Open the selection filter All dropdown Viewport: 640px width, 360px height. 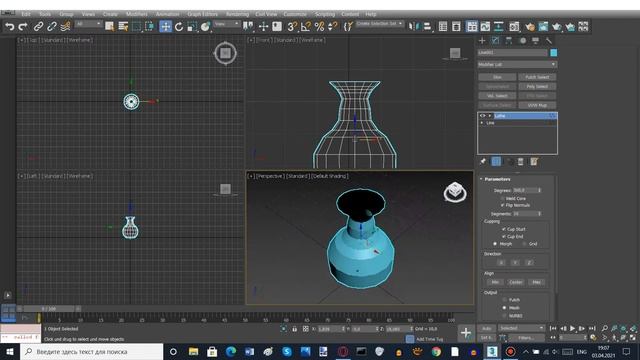[88, 24]
